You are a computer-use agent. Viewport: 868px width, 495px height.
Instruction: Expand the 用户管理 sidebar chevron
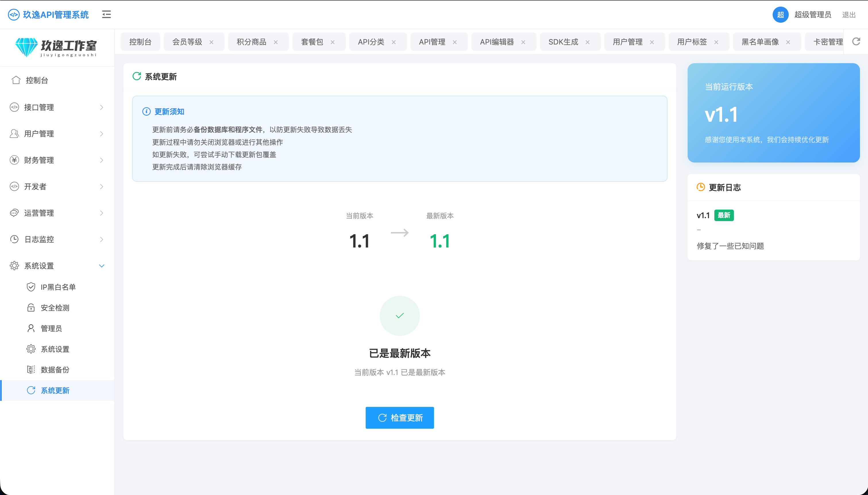pos(101,134)
